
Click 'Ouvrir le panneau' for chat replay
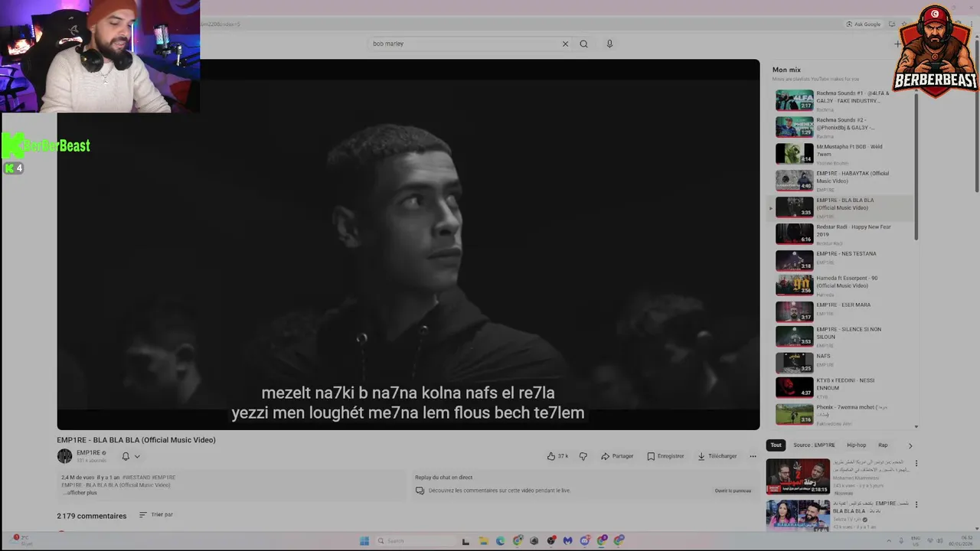[733, 491]
